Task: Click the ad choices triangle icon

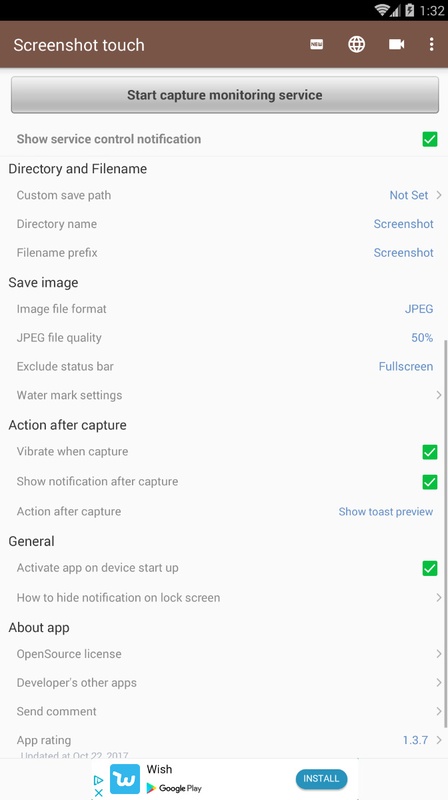Action: pyautogui.click(x=98, y=780)
